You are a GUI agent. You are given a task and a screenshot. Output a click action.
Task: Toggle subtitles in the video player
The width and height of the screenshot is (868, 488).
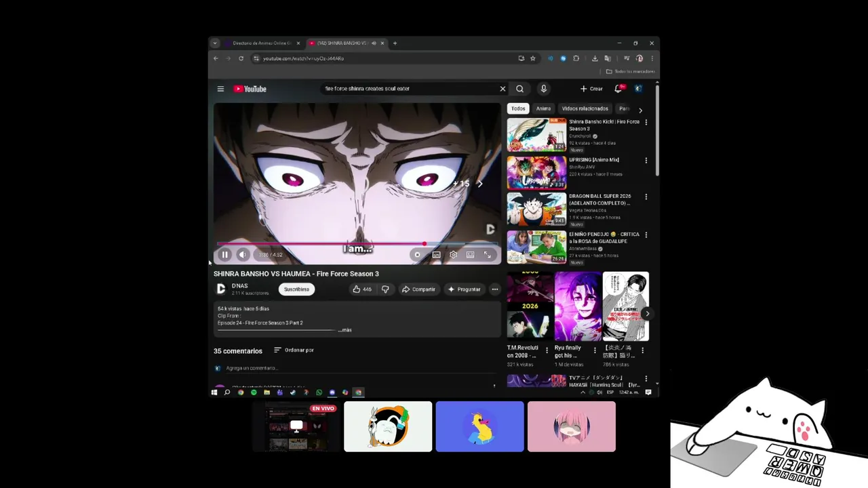pyautogui.click(x=436, y=255)
